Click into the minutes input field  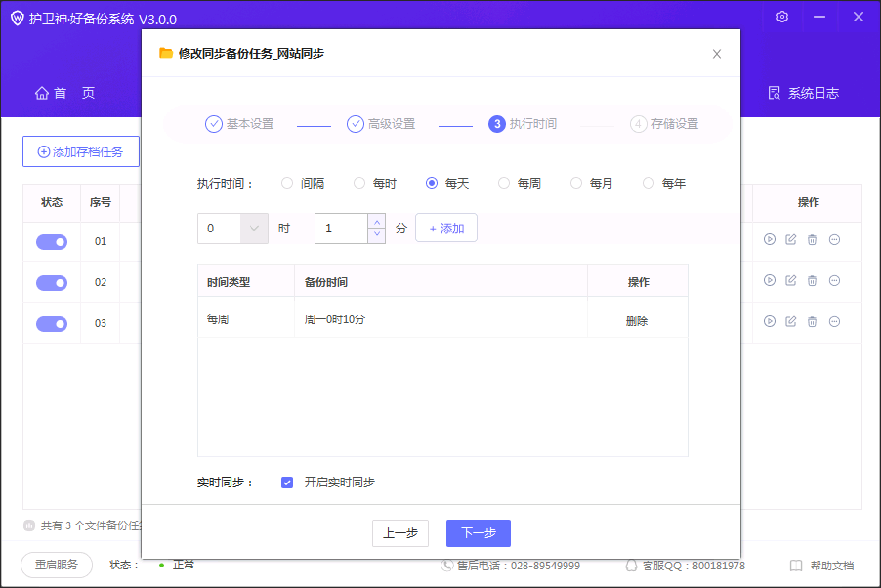(342, 229)
